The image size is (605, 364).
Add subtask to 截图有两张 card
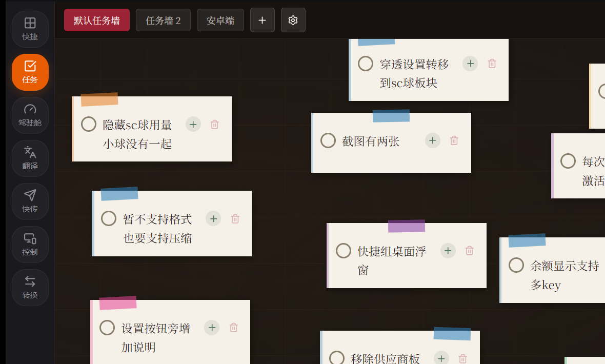tap(433, 140)
